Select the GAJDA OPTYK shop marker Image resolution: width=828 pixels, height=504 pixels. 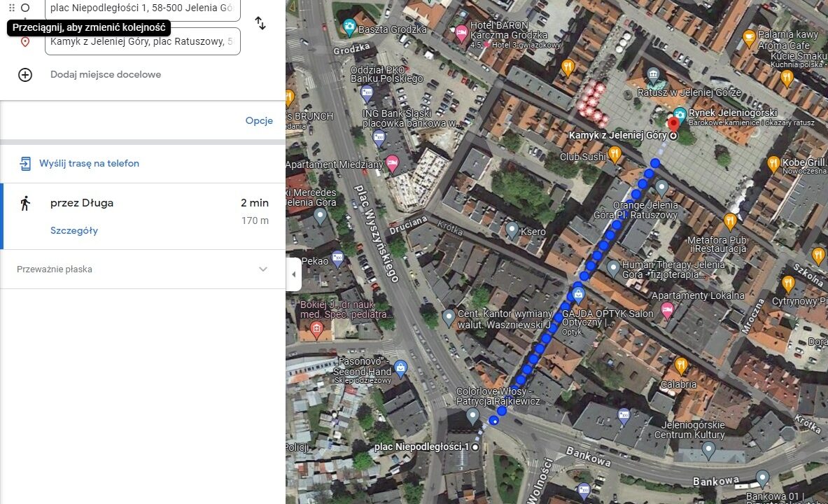(x=577, y=295)
